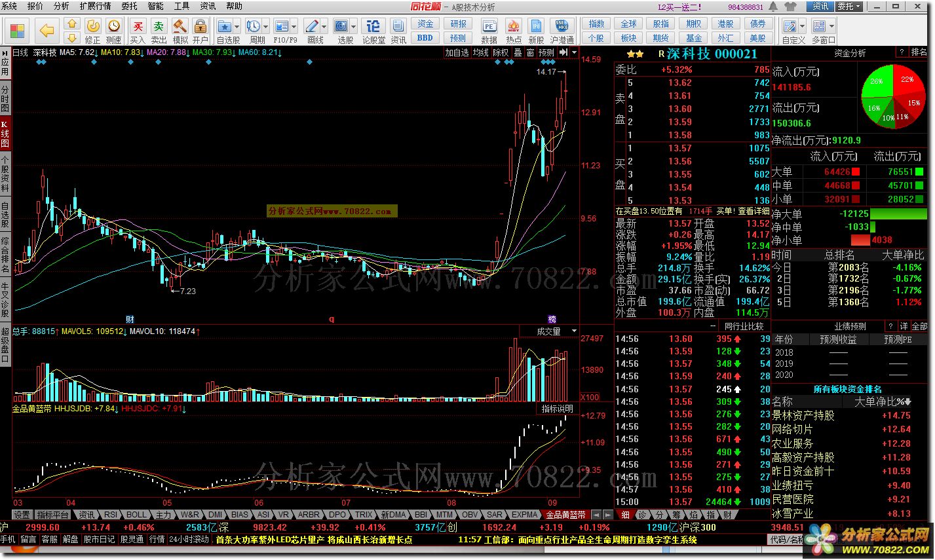
Task: Switch to the EXPMA indicator tab
Action: (x=525, y=515)
